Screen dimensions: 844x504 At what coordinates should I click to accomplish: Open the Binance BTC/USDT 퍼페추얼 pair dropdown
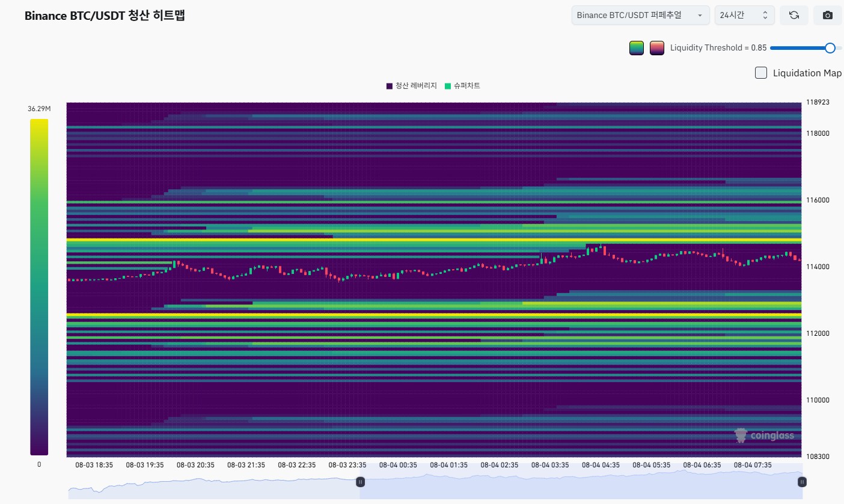(x=640, y=15)
